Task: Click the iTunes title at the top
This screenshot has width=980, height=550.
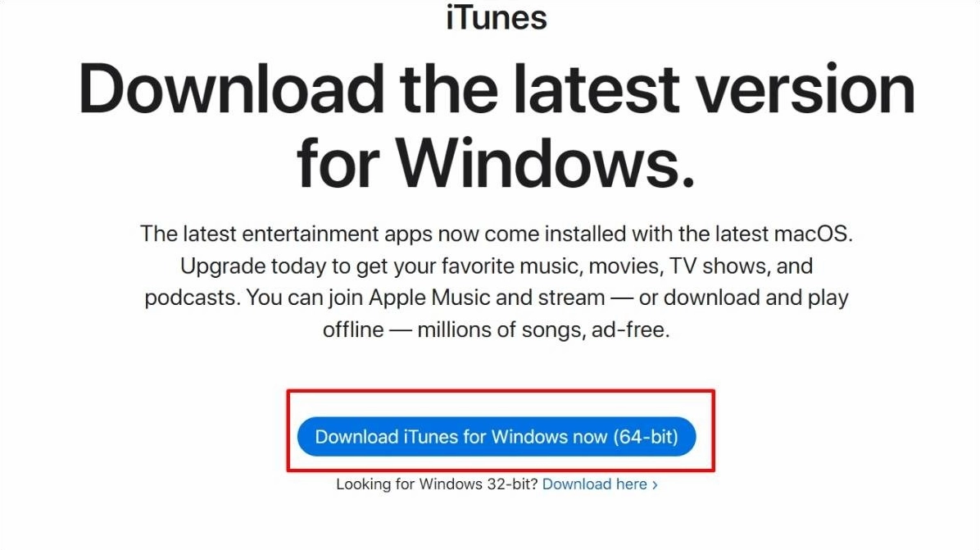Action: tap(497, 17)
